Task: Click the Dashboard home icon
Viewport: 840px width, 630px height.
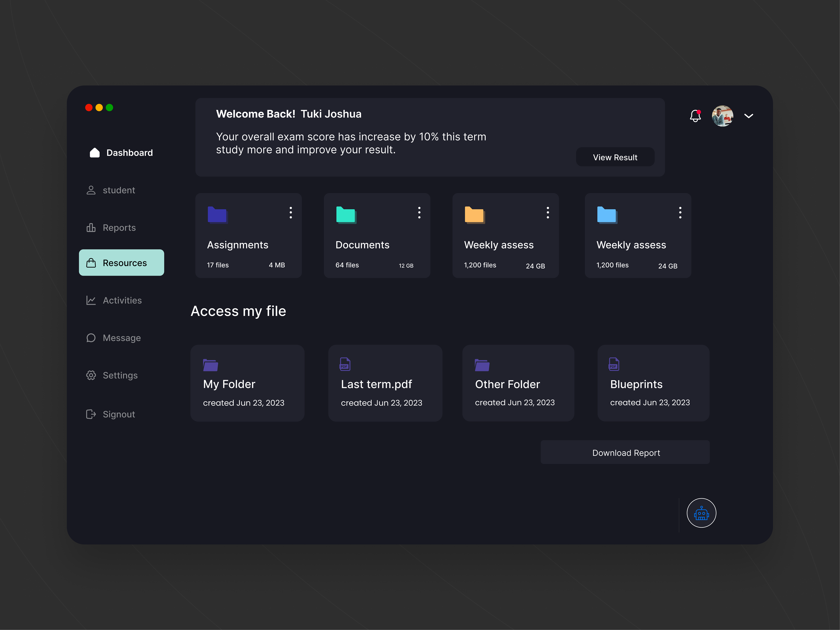Action: 94,153
